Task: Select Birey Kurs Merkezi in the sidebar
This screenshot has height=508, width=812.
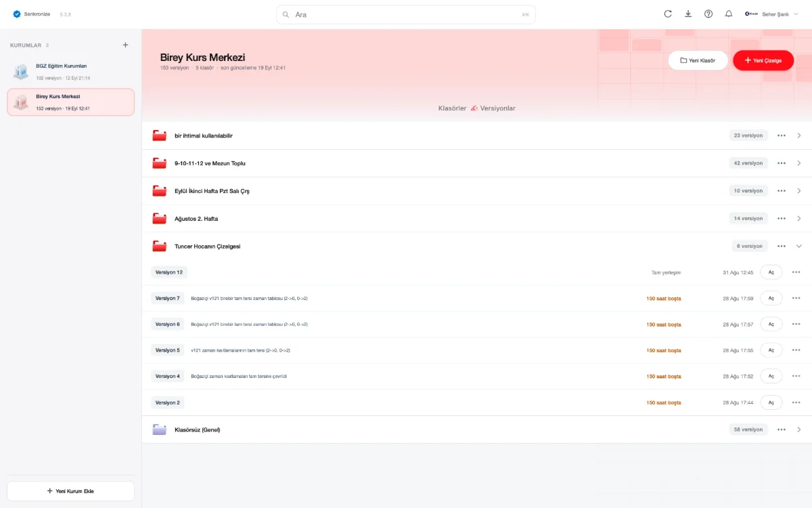Action: tap(70, 102)
